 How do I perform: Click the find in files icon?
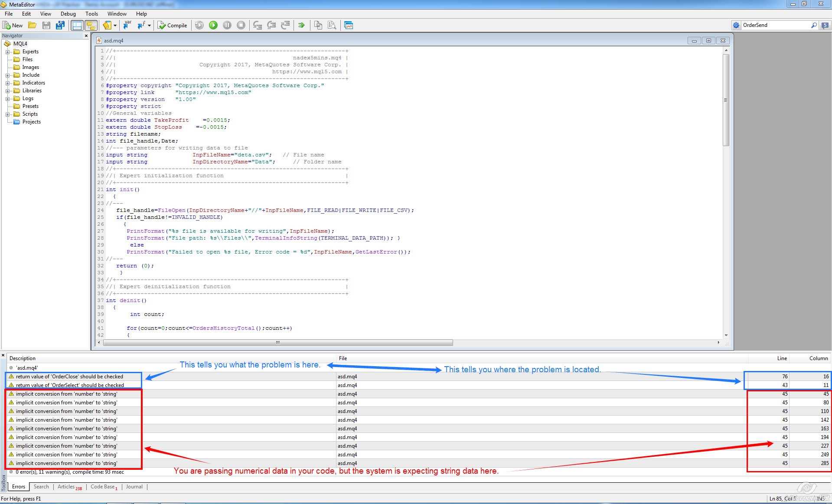(332, 25)
